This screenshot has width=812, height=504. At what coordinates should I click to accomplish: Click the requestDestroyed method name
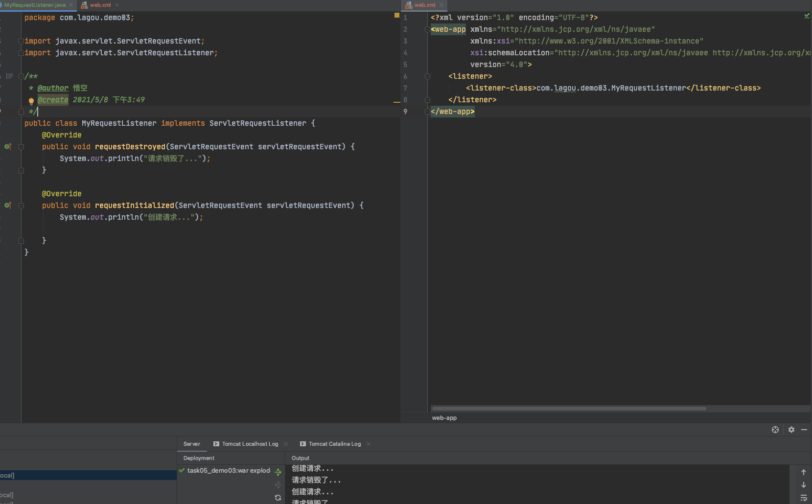point(130,147)
